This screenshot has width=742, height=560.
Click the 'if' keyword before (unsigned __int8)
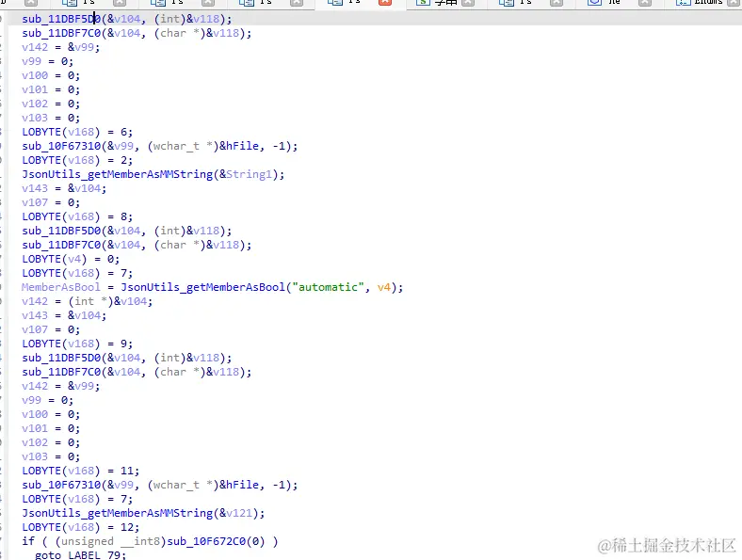coord(28,541)
